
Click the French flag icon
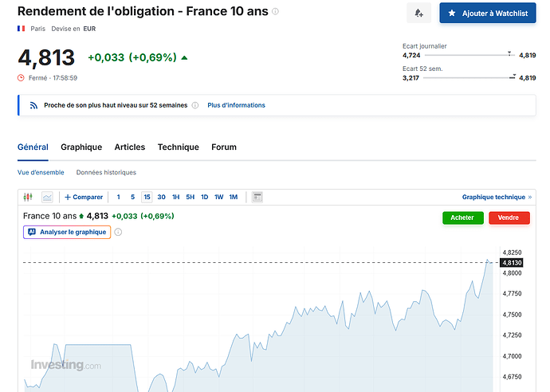pyautogui.click(x=21, y=29)
